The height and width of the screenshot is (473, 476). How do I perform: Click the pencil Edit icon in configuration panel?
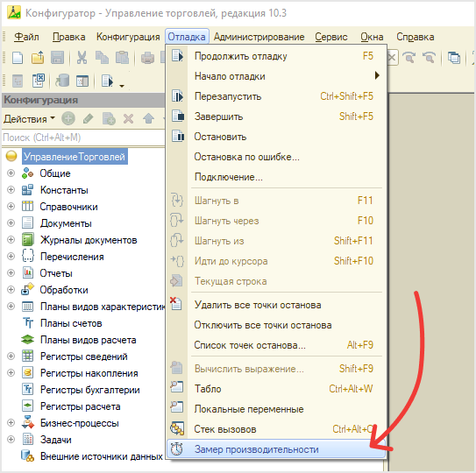[x=88, y=118]
